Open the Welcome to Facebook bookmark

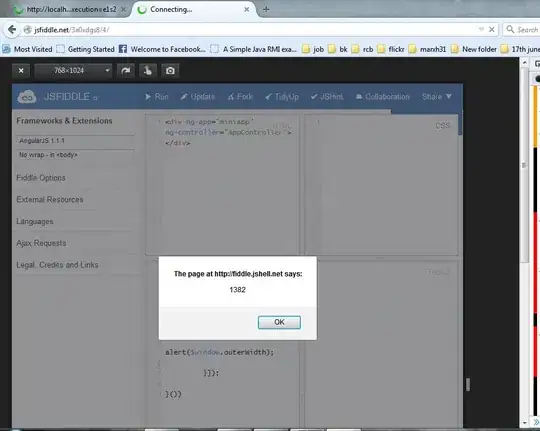tap(162, 49)
